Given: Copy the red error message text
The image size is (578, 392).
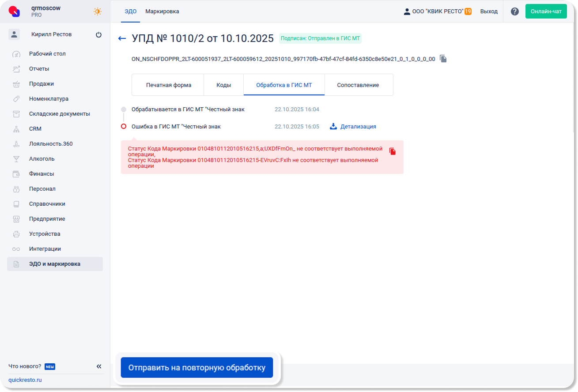Looking at the screenshot, I should (x=393, y=151).
